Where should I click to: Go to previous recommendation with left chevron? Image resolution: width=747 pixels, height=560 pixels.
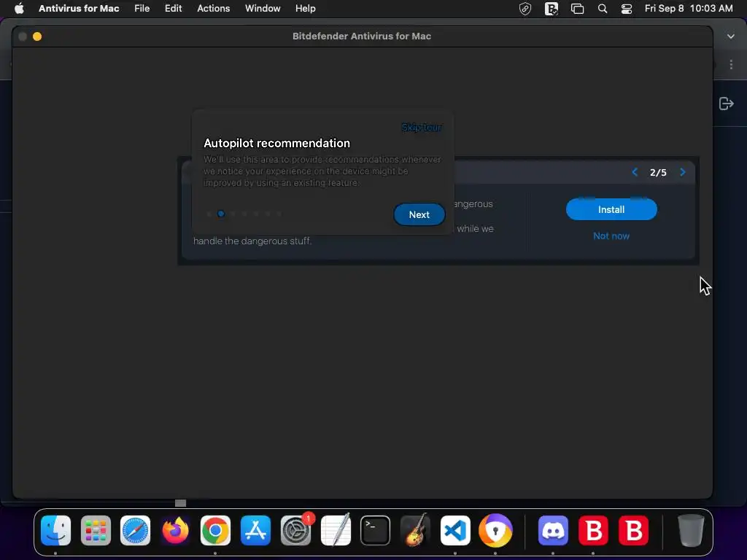(635, 172)
